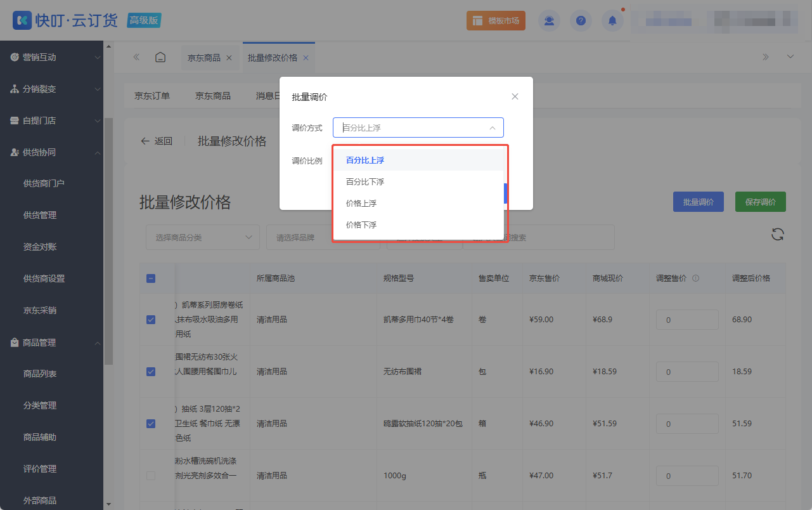Click the double-left arrow tab scroller

136,57
